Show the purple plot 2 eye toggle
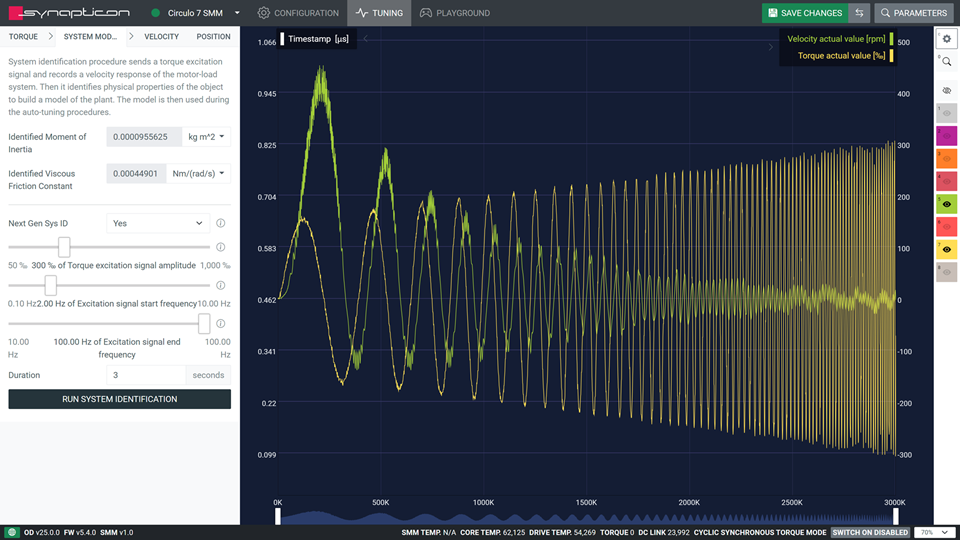 point(947,136)
